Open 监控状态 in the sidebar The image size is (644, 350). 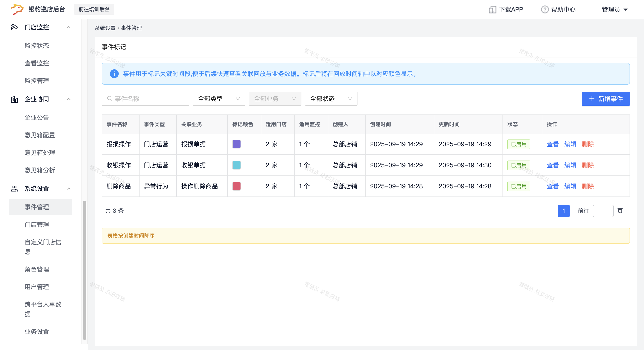[x=37, y=46]
